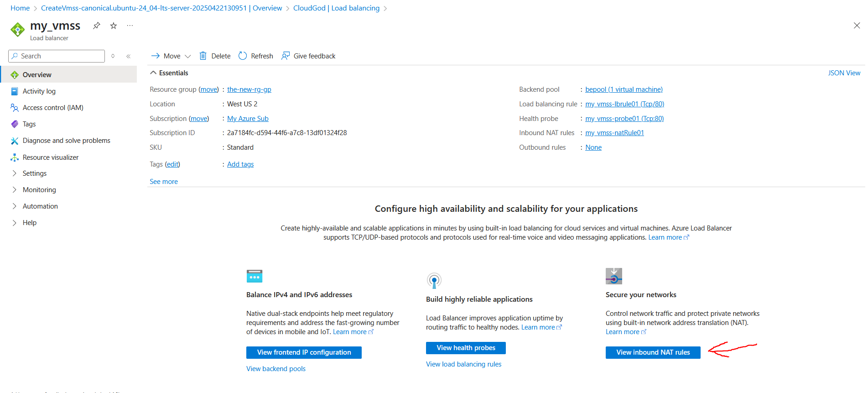Click the West US 2 location value

pyautogui.click(x=242, y=104)
